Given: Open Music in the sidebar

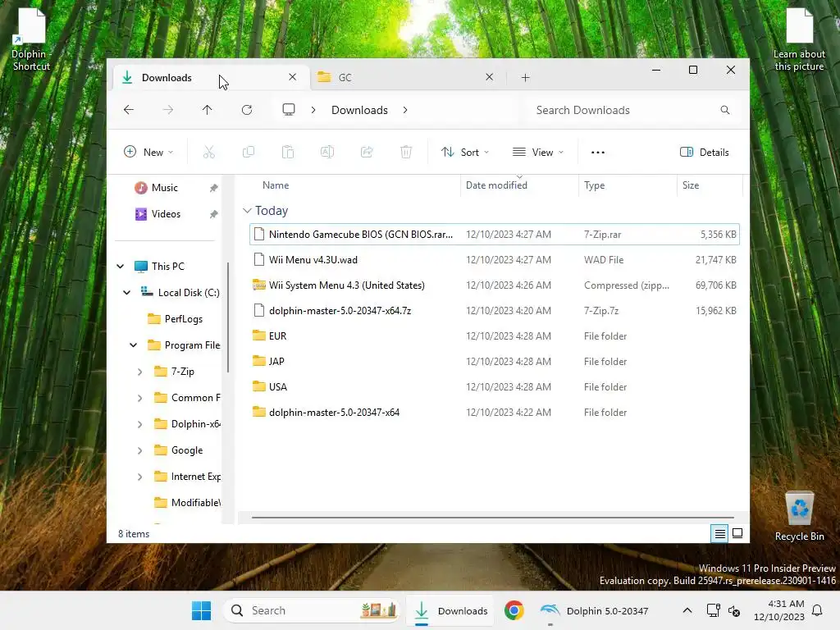Looking at the screenshot, I should (x=164, y=188).
